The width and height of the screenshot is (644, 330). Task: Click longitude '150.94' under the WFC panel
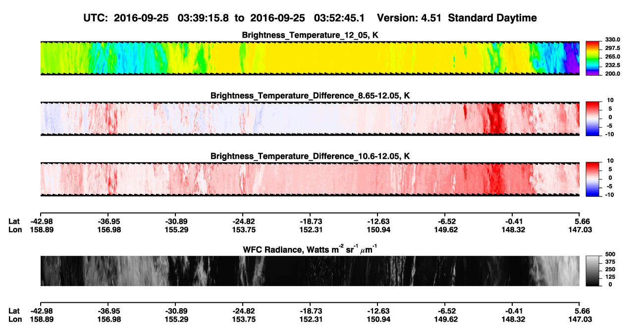(x=377, y=319)
